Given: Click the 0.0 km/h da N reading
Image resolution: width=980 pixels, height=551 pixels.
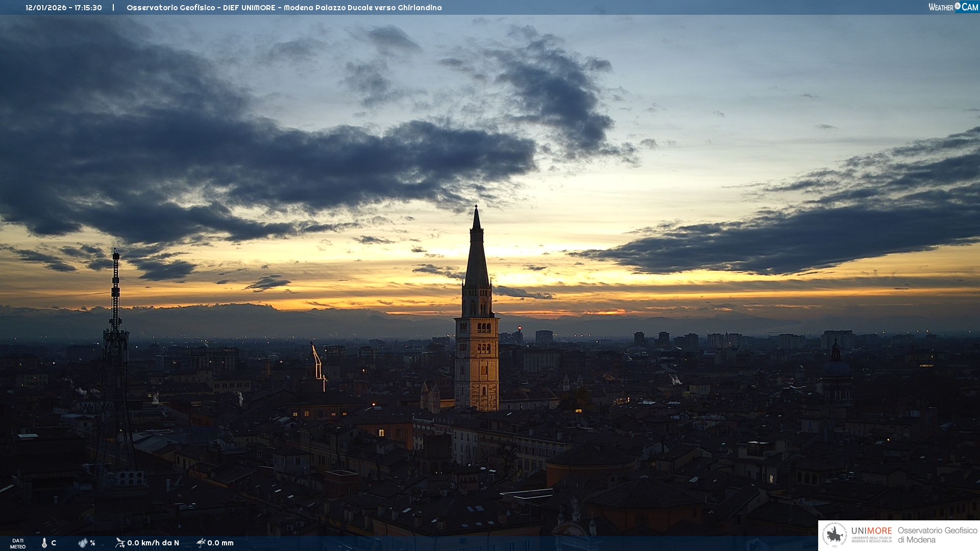Looking at the screenshot, I should [x=153, y=543].
